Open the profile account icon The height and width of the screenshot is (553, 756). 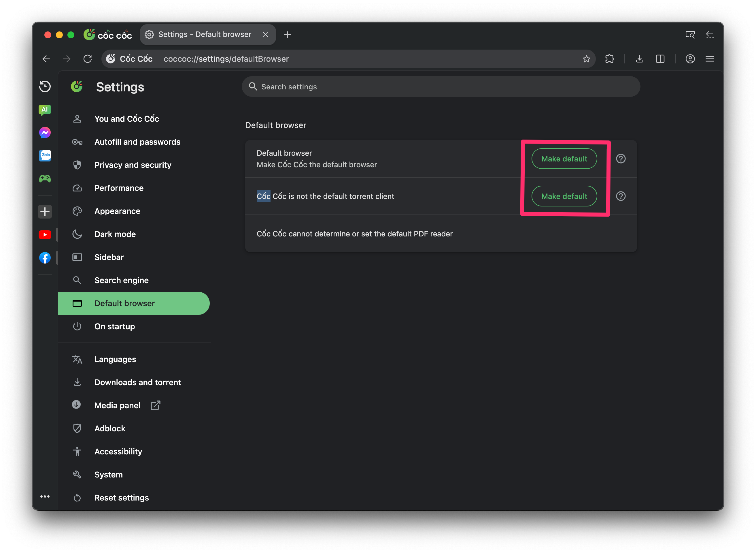click(x=690, y=59)
